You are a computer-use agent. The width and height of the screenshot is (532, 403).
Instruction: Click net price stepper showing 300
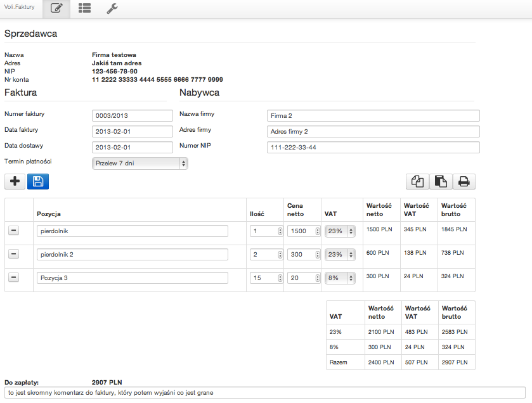click(x=317, y=255)
